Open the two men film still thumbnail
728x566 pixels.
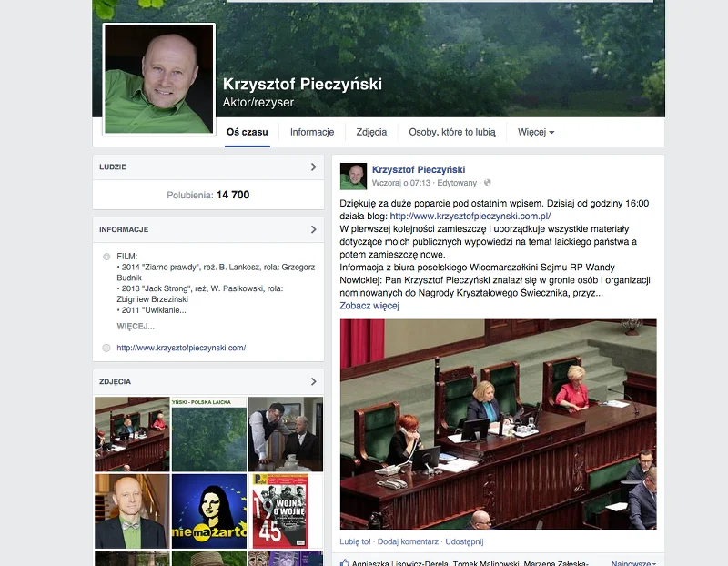[286, 434]
